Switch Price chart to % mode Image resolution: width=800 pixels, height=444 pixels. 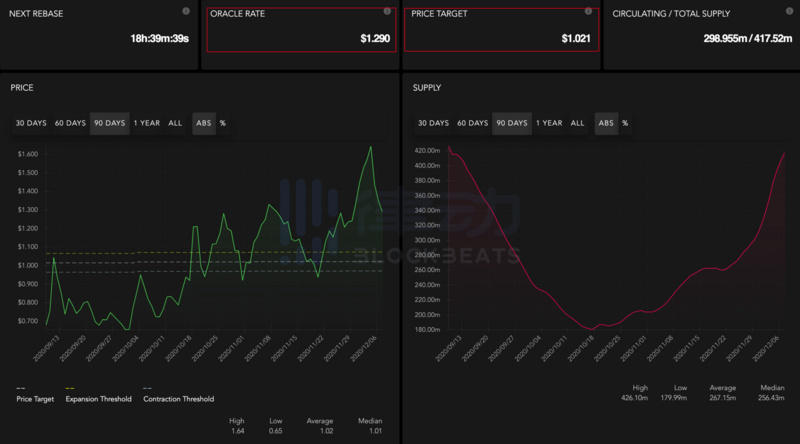222,123
